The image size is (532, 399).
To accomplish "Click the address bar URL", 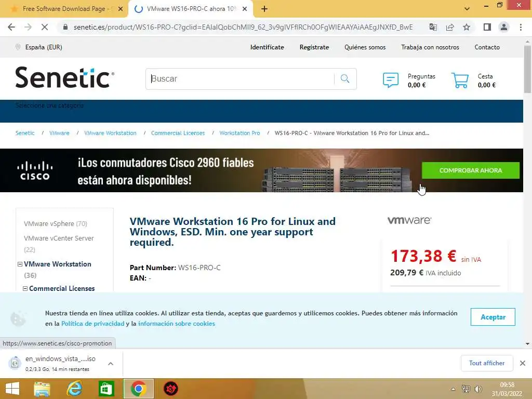I will 243,27.
